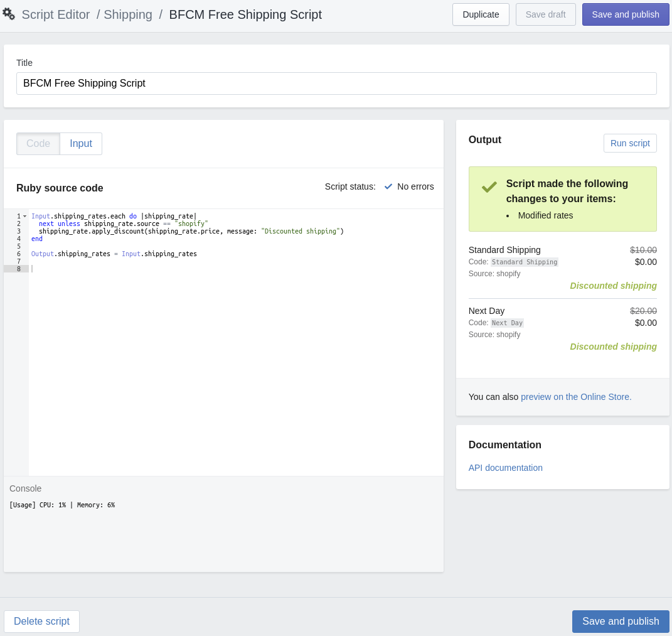This screenshot has height=636, width=672.
Task: Click the BFCM Free Shipping Script breadcrumb title
Action: 245,14
